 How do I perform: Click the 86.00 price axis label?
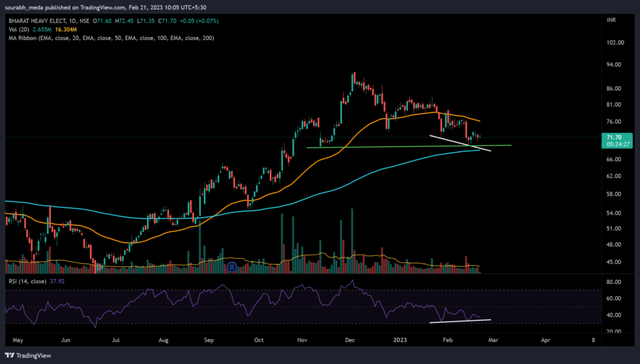click(x=614, y=89)
